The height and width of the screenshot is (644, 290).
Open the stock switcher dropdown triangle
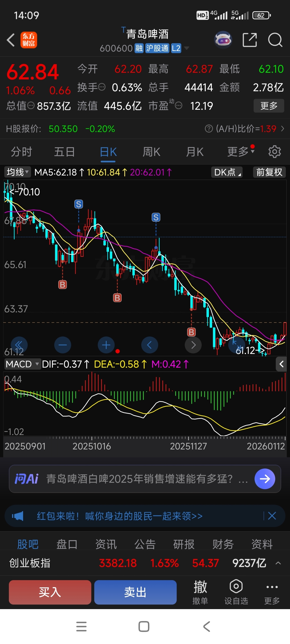click(186, 48)
